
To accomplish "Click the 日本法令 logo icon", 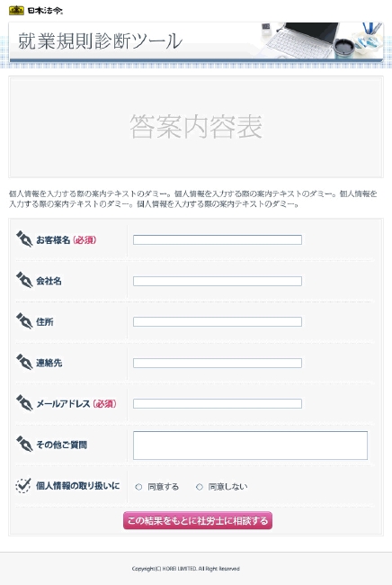I will (16, 11).
